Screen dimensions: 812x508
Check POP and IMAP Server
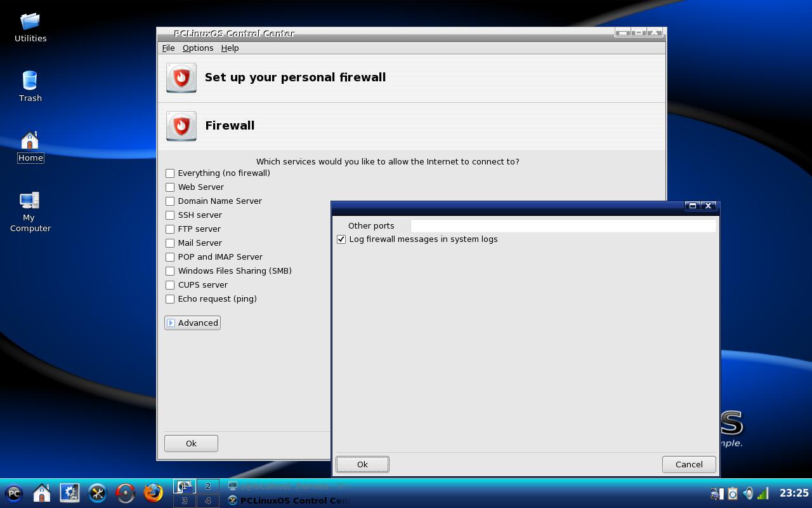pos(170,257)
